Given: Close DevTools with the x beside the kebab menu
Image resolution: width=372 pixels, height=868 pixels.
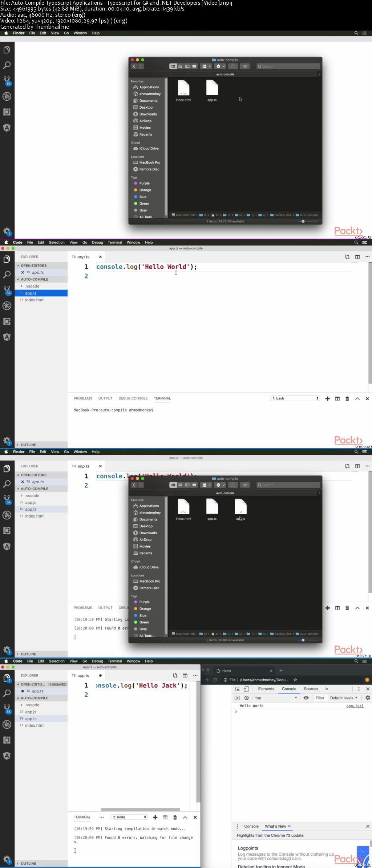Looking at the screenshot, I should (368, 689).
